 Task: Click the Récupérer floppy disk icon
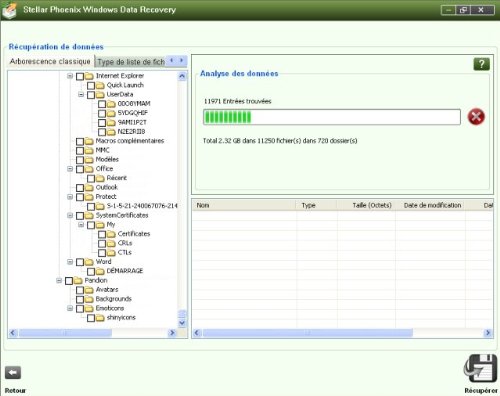(x=480, y=368)
